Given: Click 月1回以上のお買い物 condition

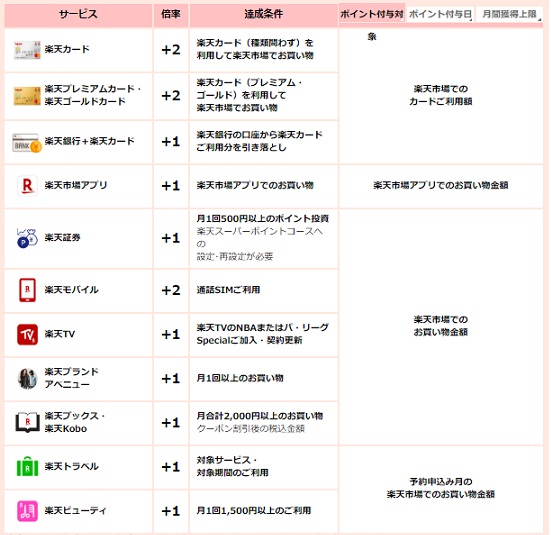Looking at the screenshot, I should tap(240, 378).
